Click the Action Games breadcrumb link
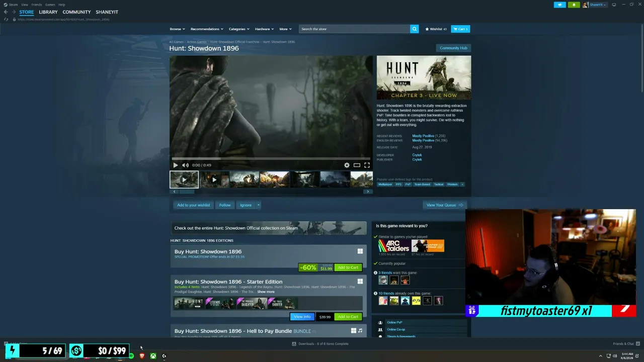The image size is (644, 362). point(197,42)
